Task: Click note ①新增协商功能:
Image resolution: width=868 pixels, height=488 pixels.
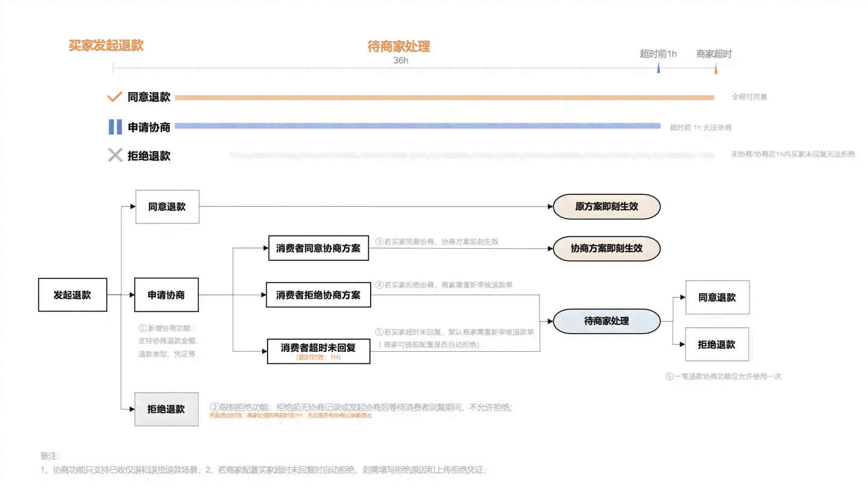Action: 167,328
